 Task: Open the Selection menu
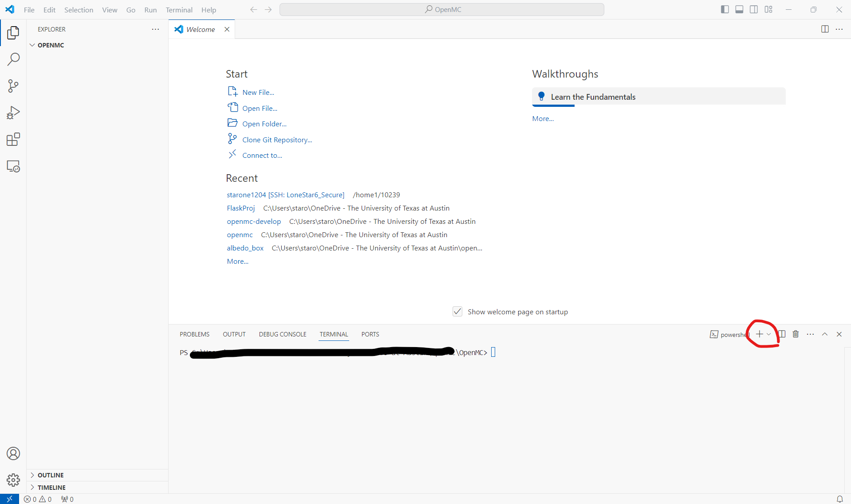coord(79,10)
